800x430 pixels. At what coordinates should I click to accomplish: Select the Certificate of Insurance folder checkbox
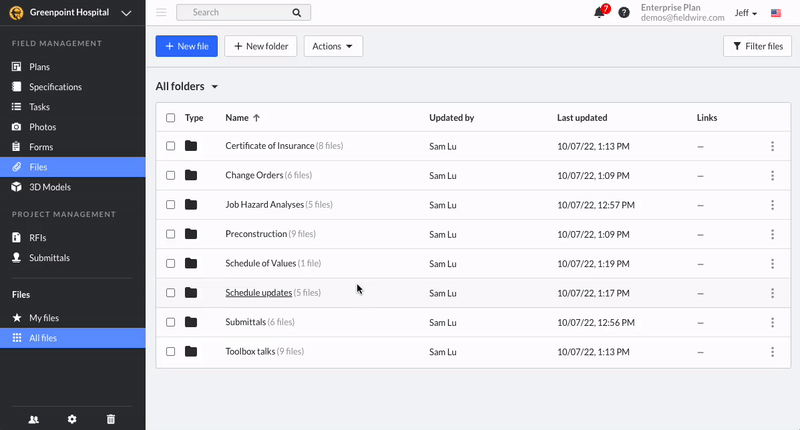click(170, 146)
